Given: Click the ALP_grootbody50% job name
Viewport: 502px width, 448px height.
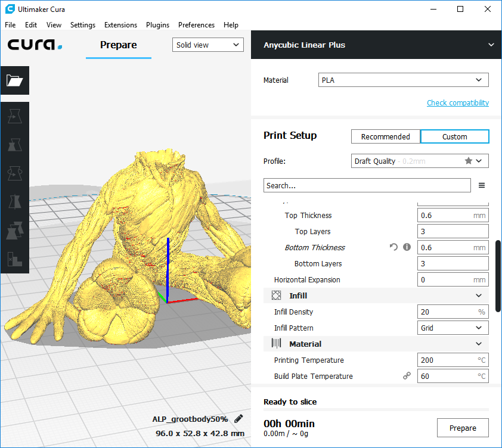Looking at the screenshot, I should point(190,419).
